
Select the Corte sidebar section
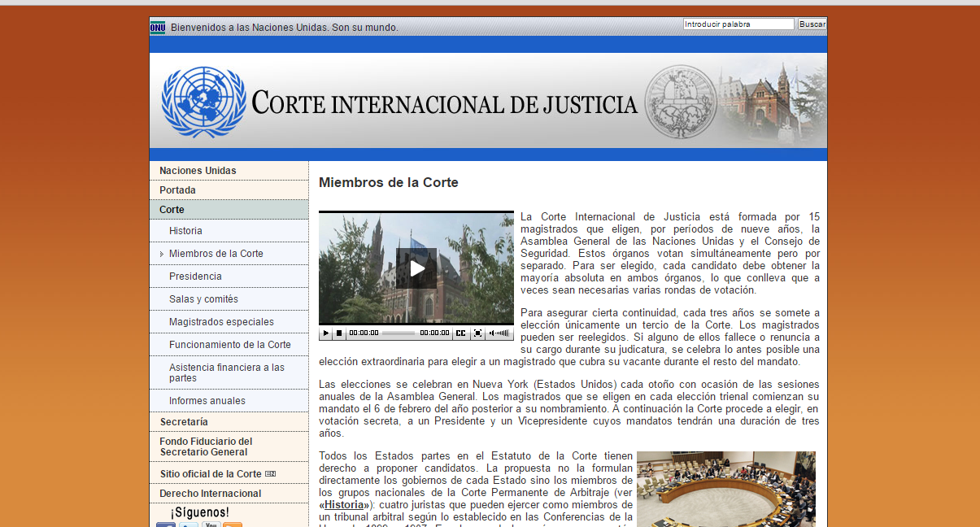coord(229,210)
